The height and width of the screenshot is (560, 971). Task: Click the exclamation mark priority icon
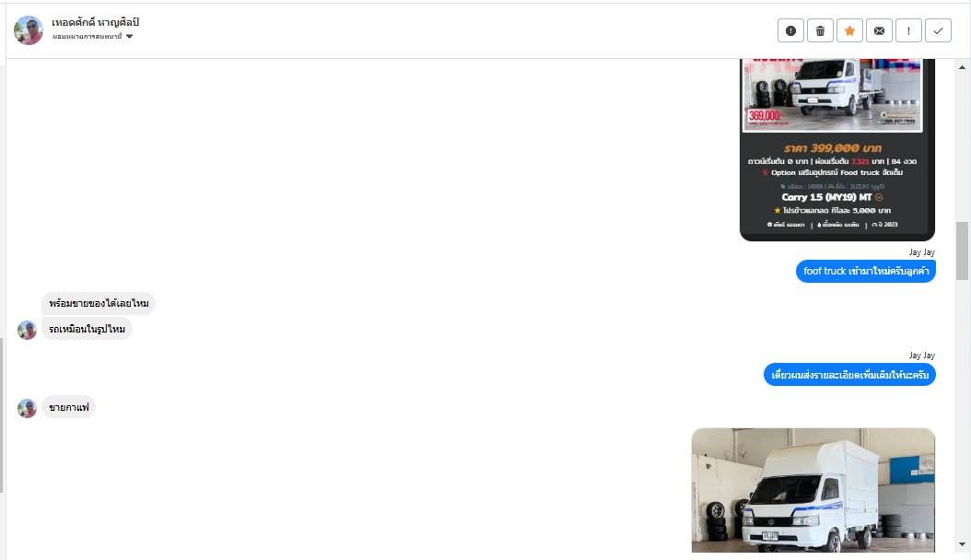point(908,30)
